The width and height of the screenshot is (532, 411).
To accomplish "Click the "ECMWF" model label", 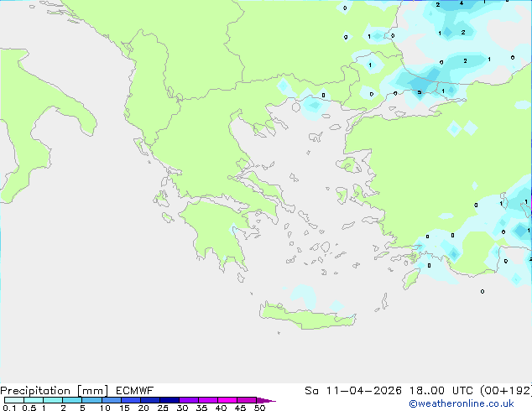I will point(135,391).
